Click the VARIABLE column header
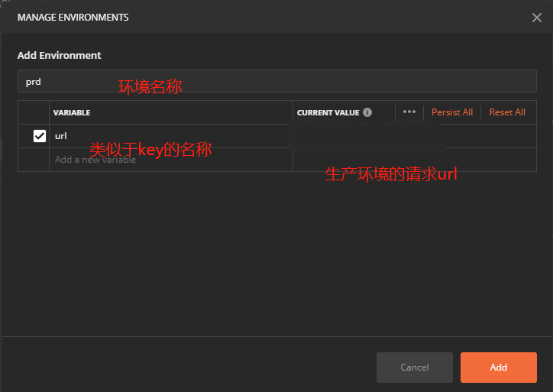Screen dimensions: 553x392 pos(72,112)
